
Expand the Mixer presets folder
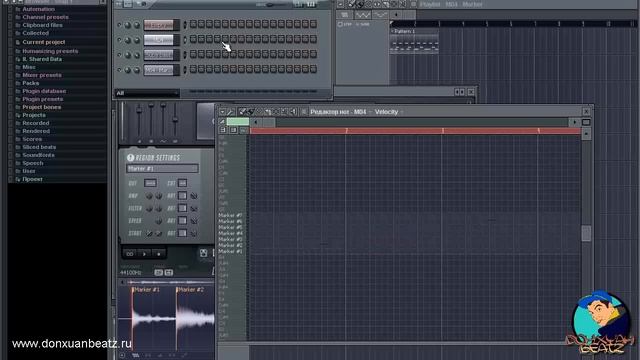coord(42,75)
